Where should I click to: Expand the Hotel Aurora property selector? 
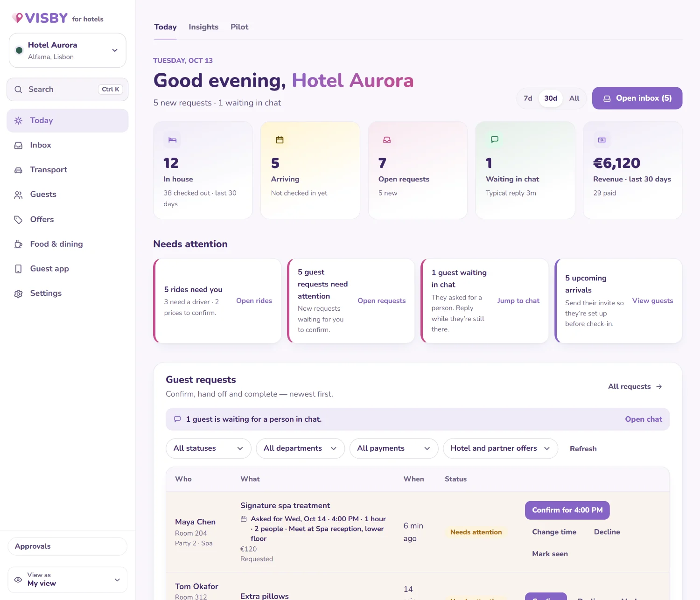click(x=68, y=50)
